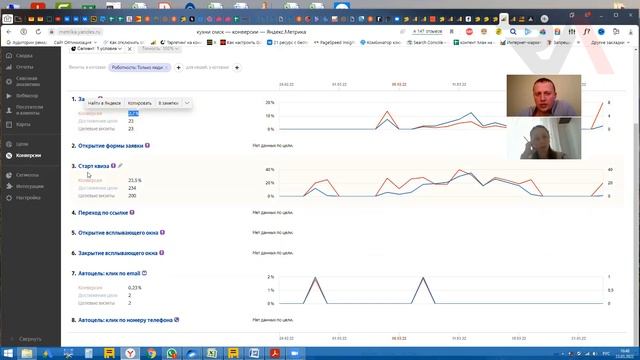Image resolution: width=640 pixels, height=360 pixels.
Task: Open WhatsApp from the taskbar
Action: point(172,353)
